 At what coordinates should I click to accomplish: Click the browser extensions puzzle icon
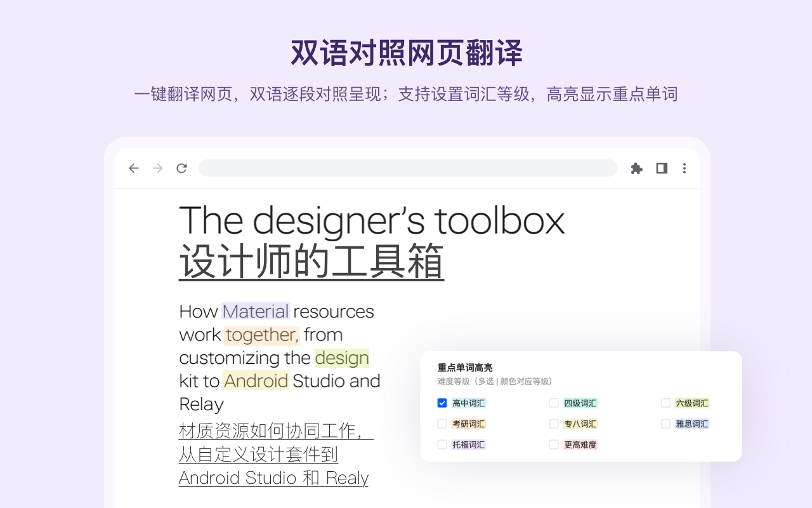636,168
